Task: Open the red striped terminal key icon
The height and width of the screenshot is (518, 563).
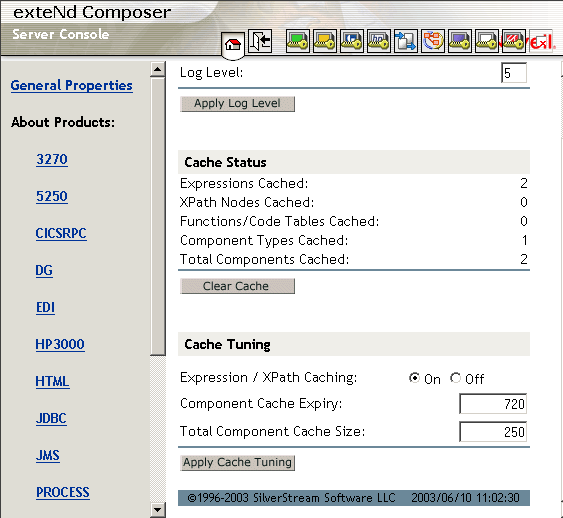Action: pos(514,41)
